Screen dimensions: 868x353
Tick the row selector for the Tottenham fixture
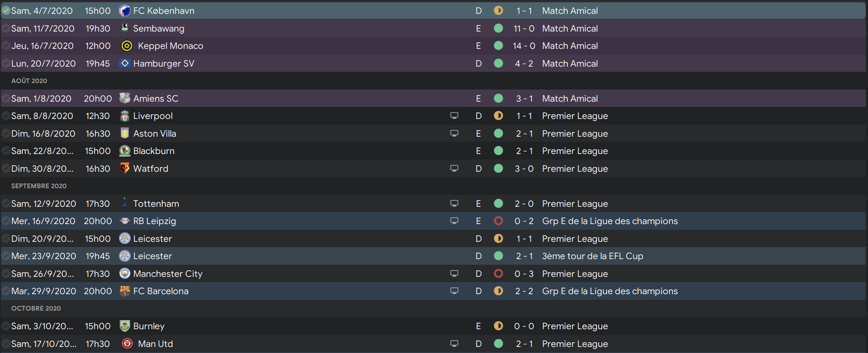click(x=6, y=204)
